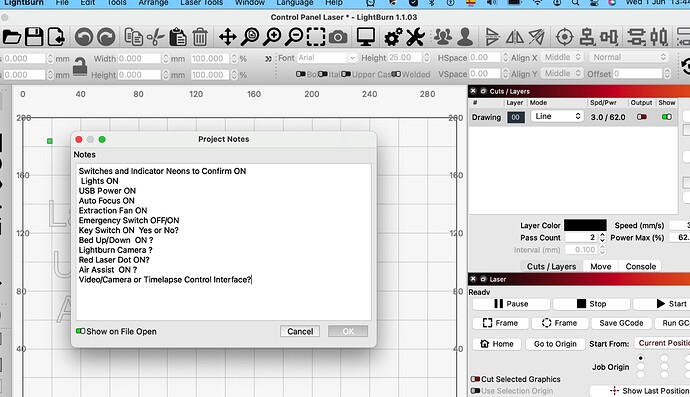
Task: Open Start From Current Position dropdown
Action: [x=662, y=343]
